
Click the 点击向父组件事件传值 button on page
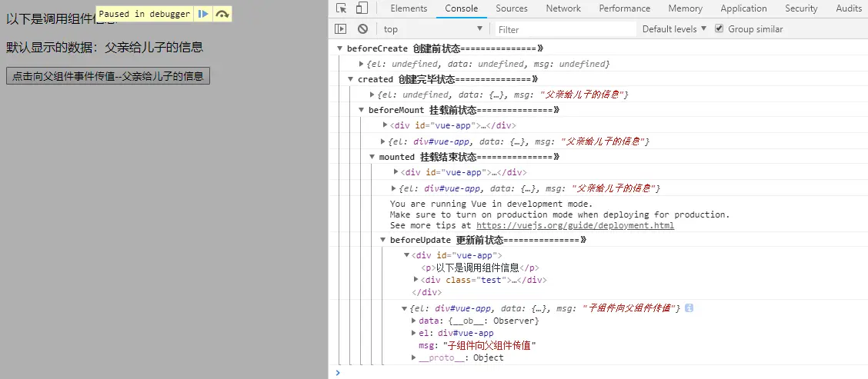(x=108, y=76)
